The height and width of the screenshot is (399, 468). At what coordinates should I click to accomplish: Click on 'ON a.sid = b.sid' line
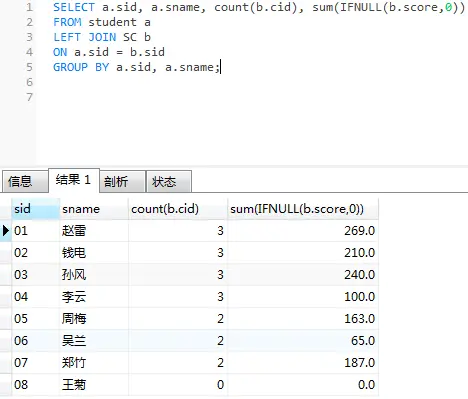coord(109,52)
